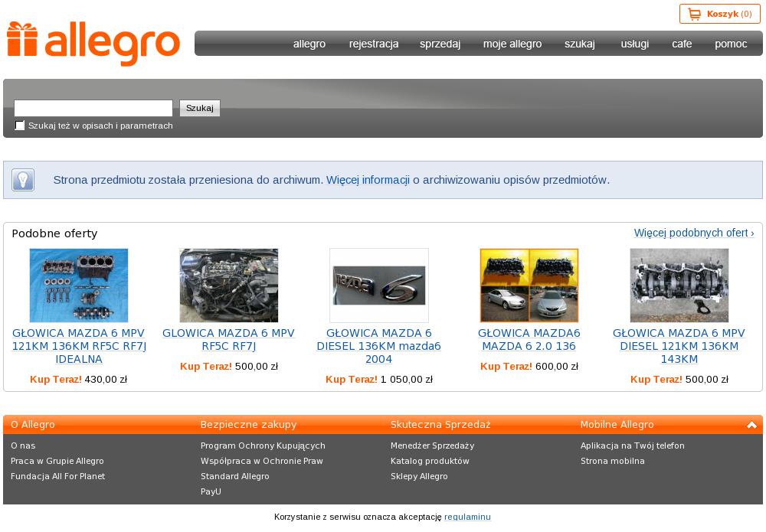Viewport: 766px width, 532px height.
Task: Open the GŁOWICA MAZDA6 MAZDA 6 2.0 136 offer
Action: pos(529,339)
